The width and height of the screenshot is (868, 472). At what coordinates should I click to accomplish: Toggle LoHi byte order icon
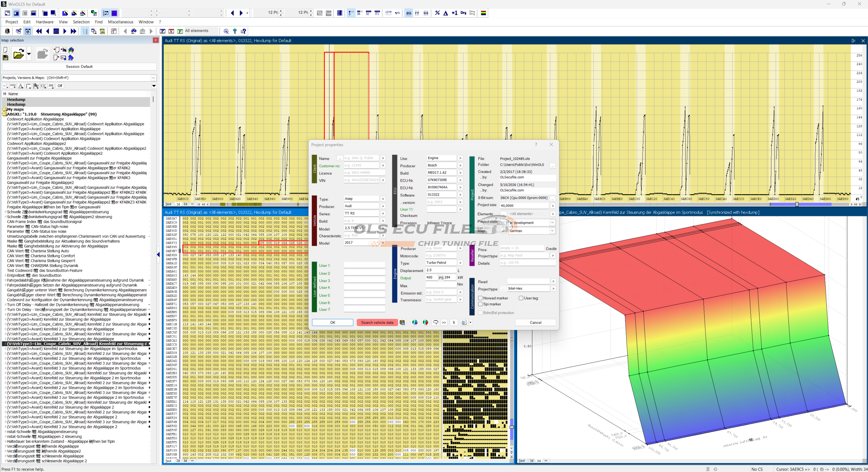[388, 13]
